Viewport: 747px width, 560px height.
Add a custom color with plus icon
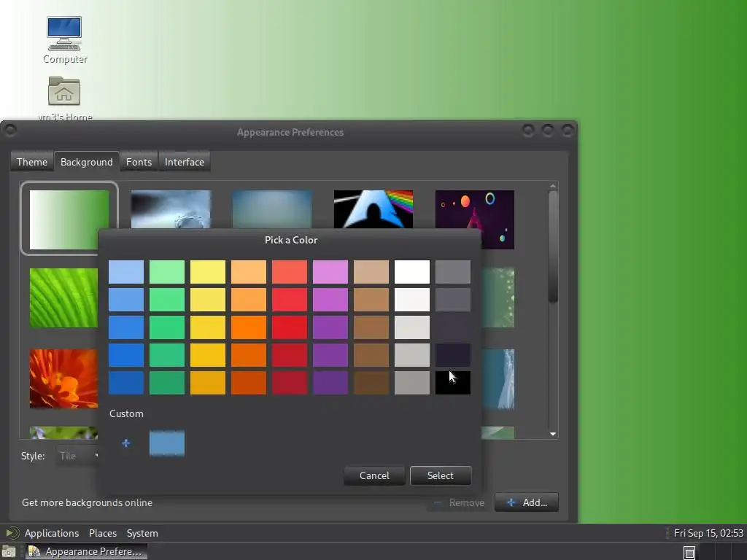click(125, 443)
